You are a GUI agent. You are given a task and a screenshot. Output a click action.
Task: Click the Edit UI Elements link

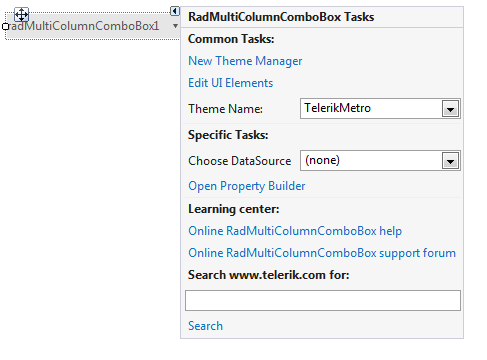click(x=231, y=83)
